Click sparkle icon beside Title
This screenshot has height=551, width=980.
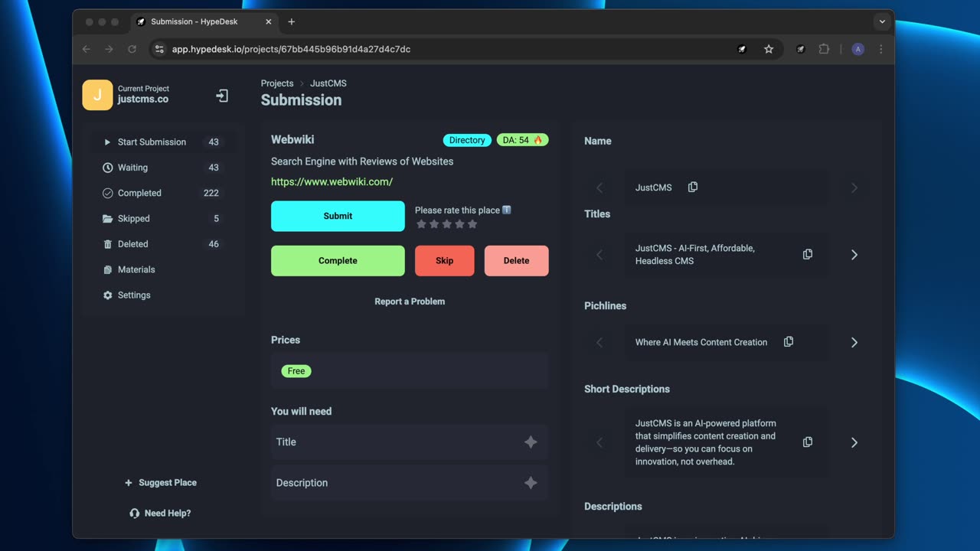coord(531,442)
